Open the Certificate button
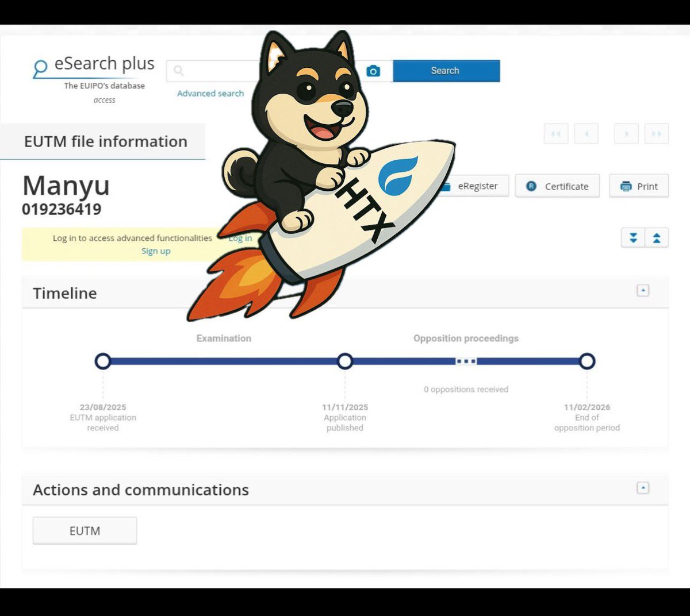Screen dimensions: 690x616 click(557, 186)
